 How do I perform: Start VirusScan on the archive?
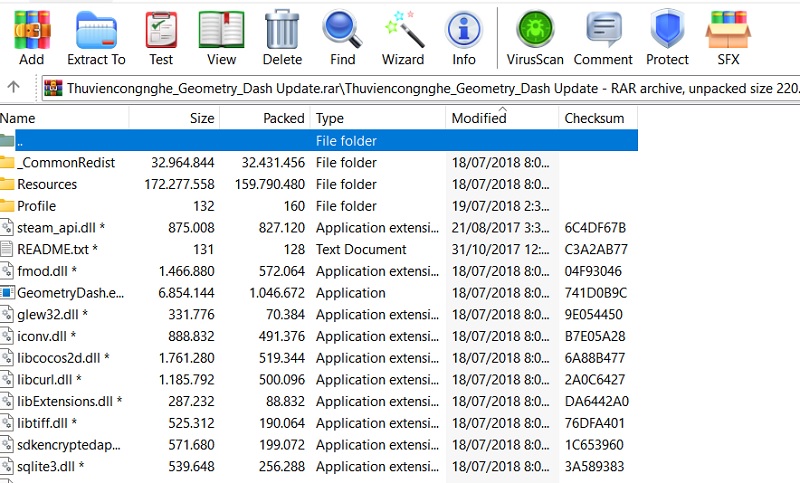point(535,38)
